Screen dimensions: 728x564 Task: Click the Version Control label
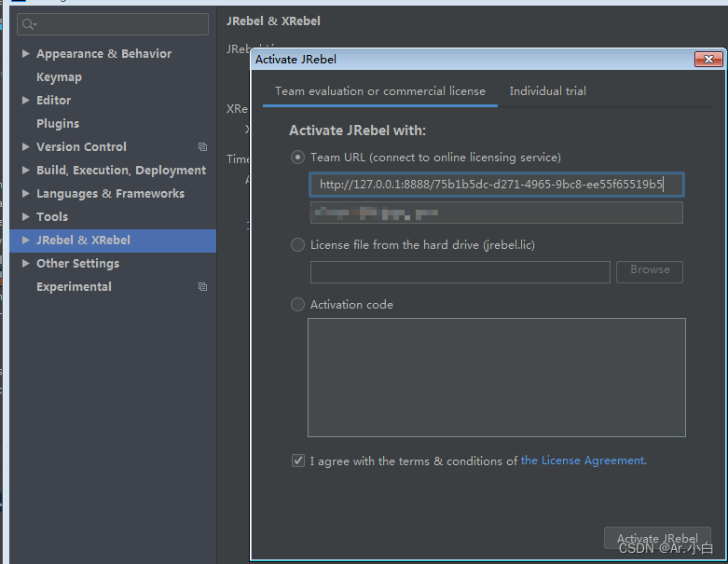coord(81,146)
